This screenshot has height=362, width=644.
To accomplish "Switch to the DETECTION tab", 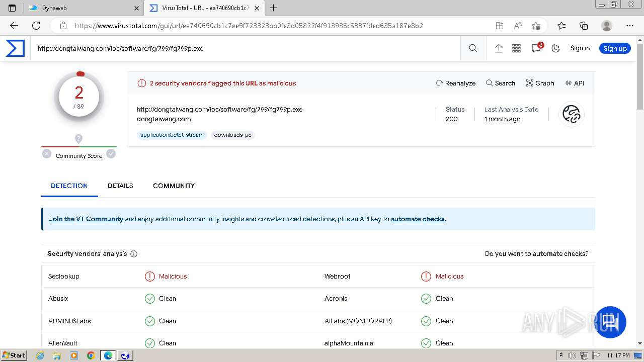I will pyautogui.click(x=69, y=186).
